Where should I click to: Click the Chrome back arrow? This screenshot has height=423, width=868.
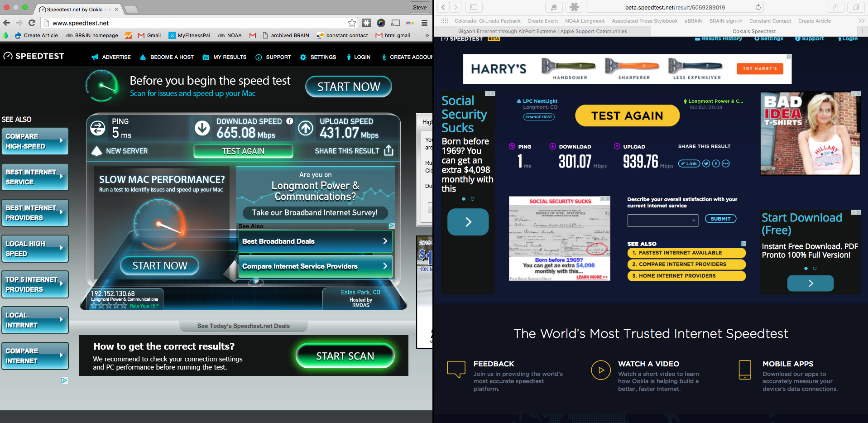[6, 23]
